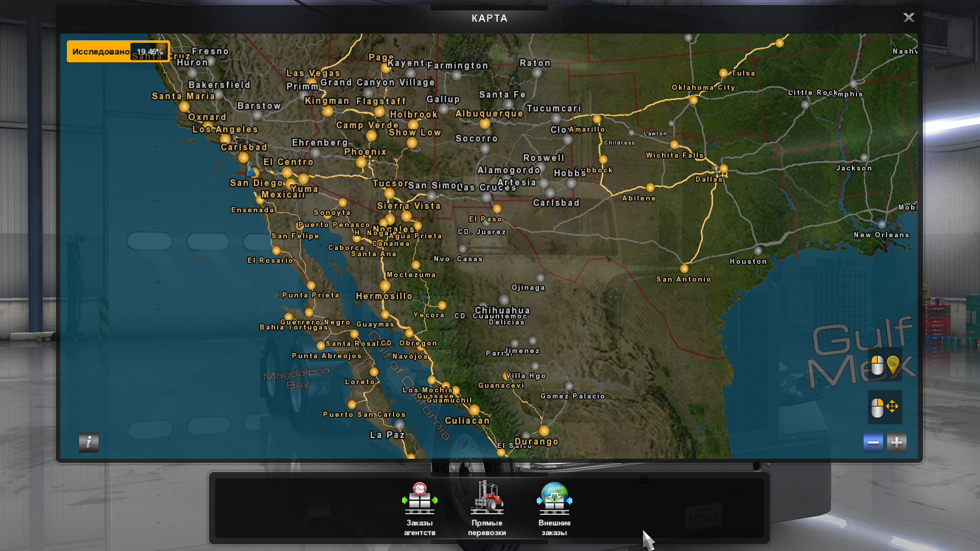Select the Los Angeles city marker

tap(225, 139)
